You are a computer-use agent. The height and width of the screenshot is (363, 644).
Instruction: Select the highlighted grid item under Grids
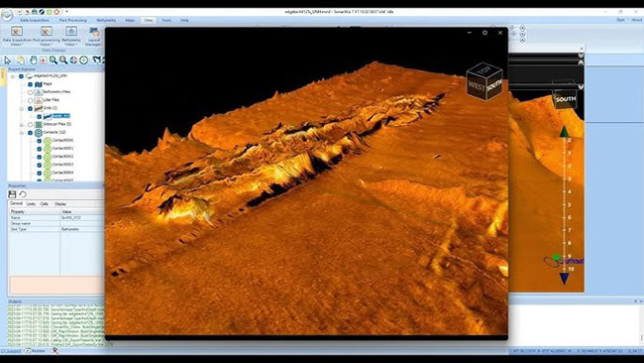(61, 116)
